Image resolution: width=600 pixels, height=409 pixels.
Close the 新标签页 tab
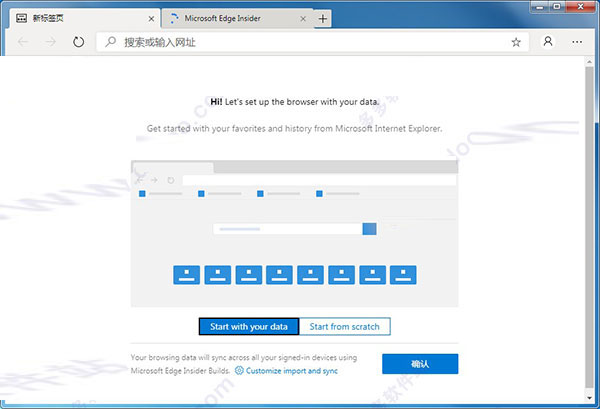click(152, 19)
